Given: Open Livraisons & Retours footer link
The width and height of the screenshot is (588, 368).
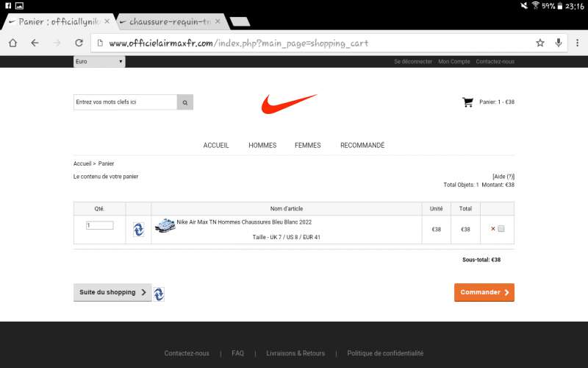Looking at the screenshot, I should tap(295, 353).
